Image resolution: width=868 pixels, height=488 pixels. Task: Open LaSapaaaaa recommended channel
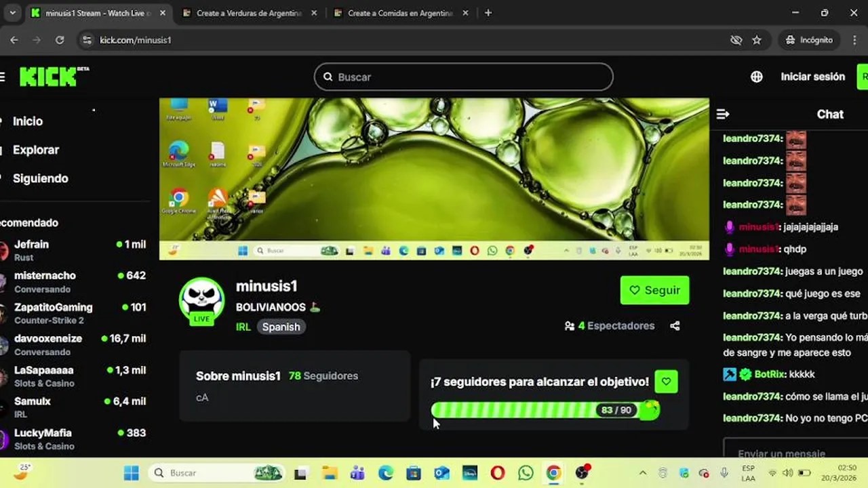coord(75,376)
